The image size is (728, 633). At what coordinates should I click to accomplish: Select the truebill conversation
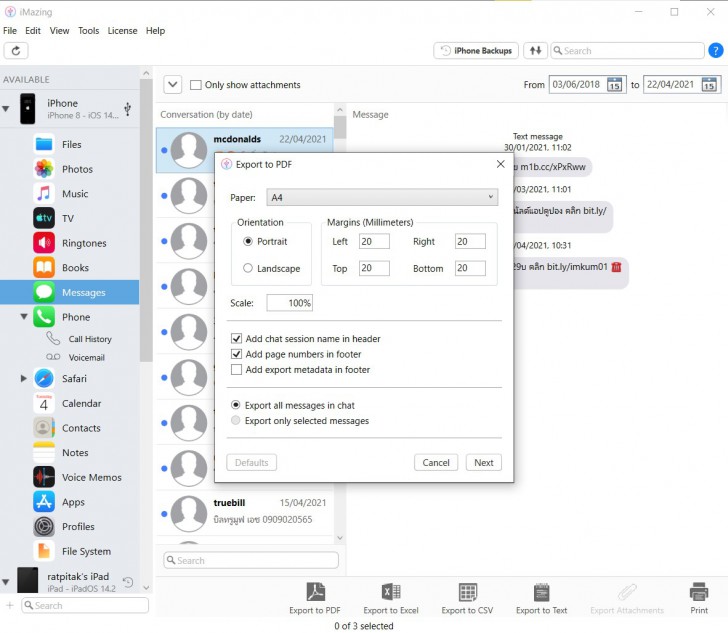click(x=245, y=513)
